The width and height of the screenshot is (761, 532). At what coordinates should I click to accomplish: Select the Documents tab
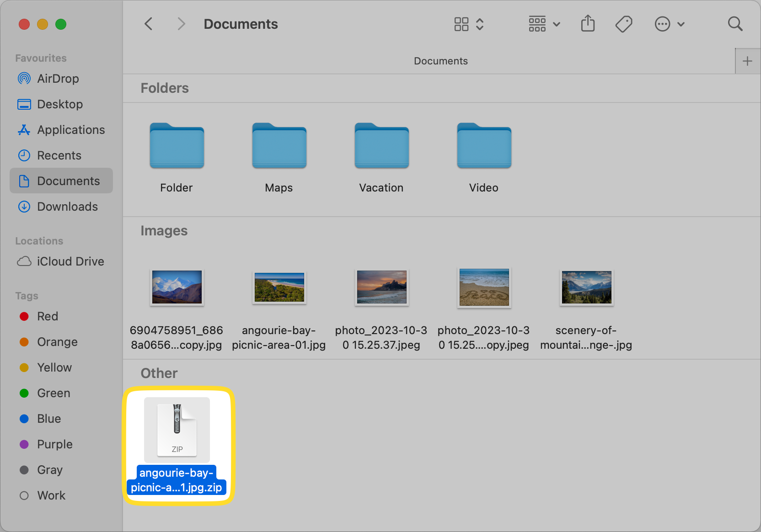(x=440, y=61)
